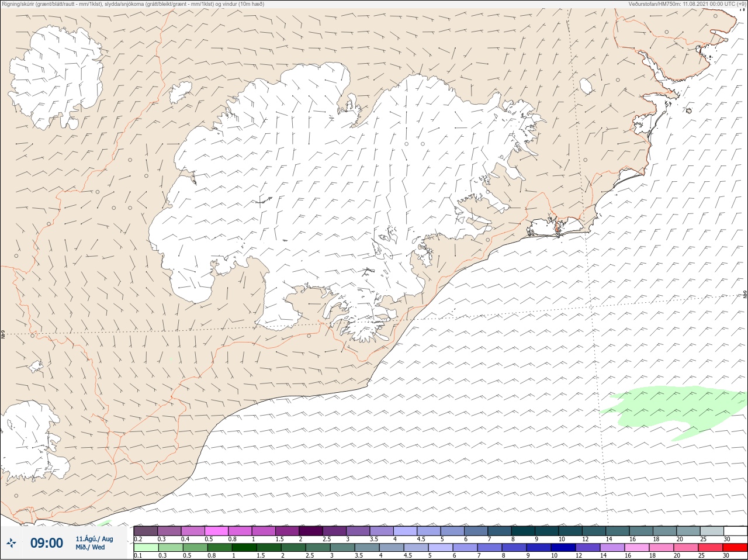Viewport: 748px width, 560px height.
Task: Click the bright magenta swatch in the upper legend
Action: pyautogui.click(x=216, y=531)
